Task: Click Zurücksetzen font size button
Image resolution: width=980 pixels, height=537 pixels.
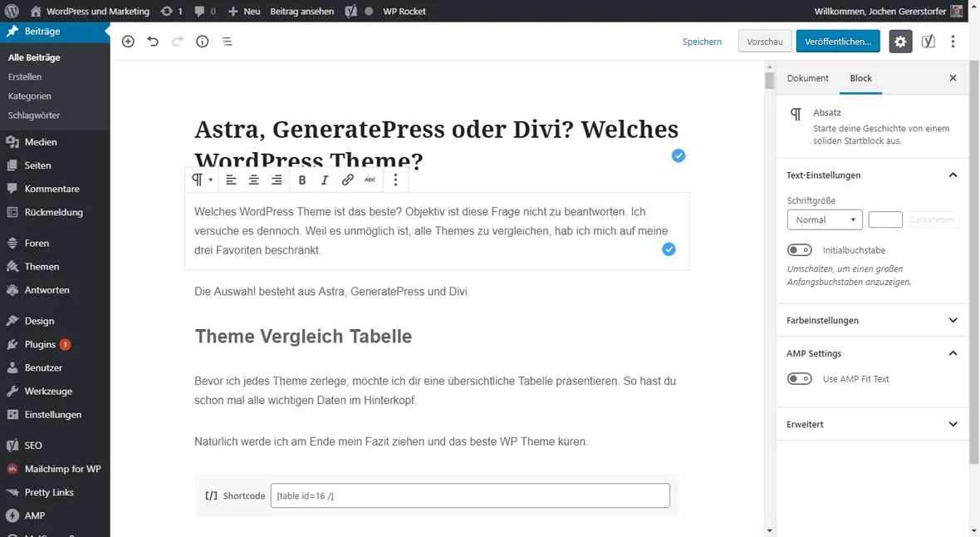Action: (931, 219)
